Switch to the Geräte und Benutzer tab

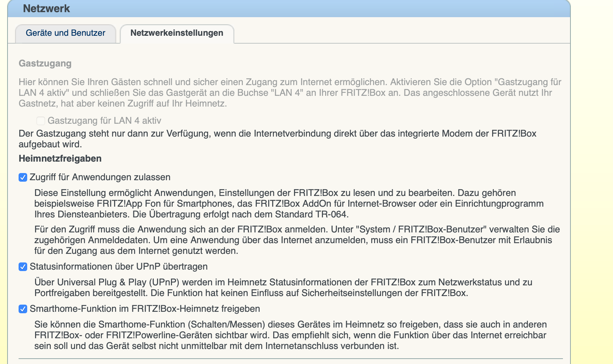(x=65, y=33)
